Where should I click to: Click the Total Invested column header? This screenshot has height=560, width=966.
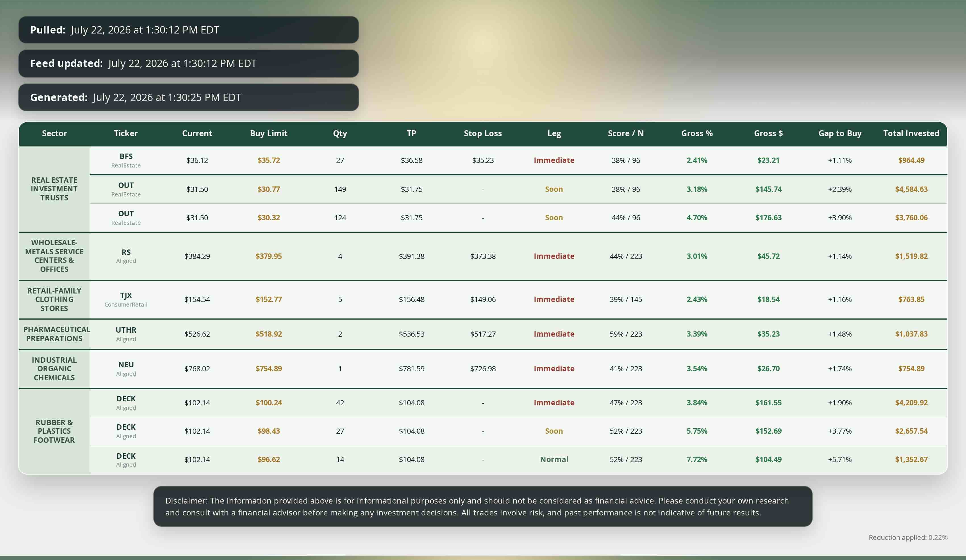(911, 133)
